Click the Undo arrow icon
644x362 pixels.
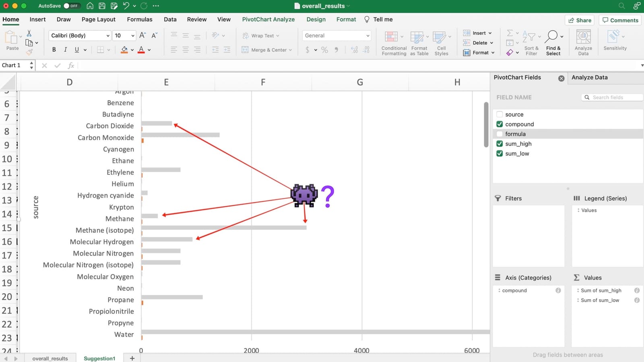click(126, 6)
